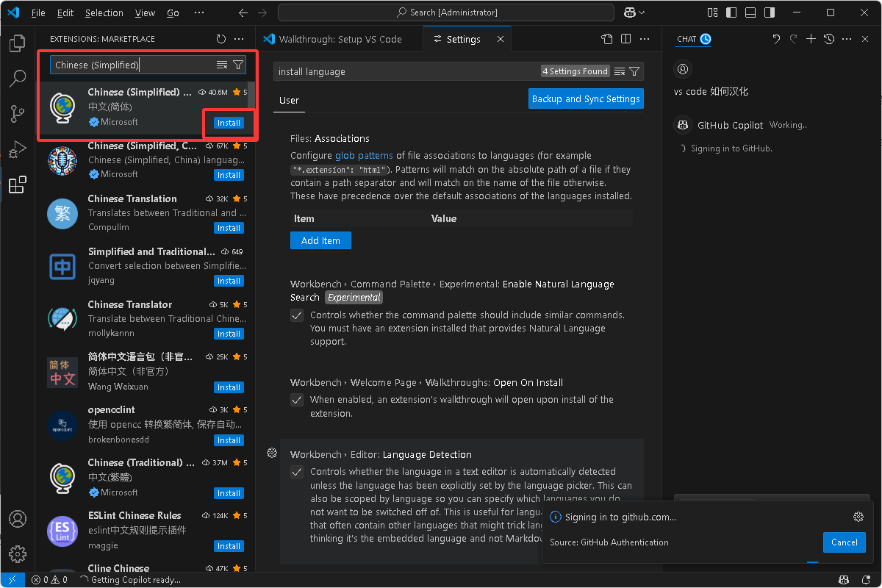Open chat panel more actions ellipsis
The height and width of the screenshot is (588, 882).
[x=847, y=39]
